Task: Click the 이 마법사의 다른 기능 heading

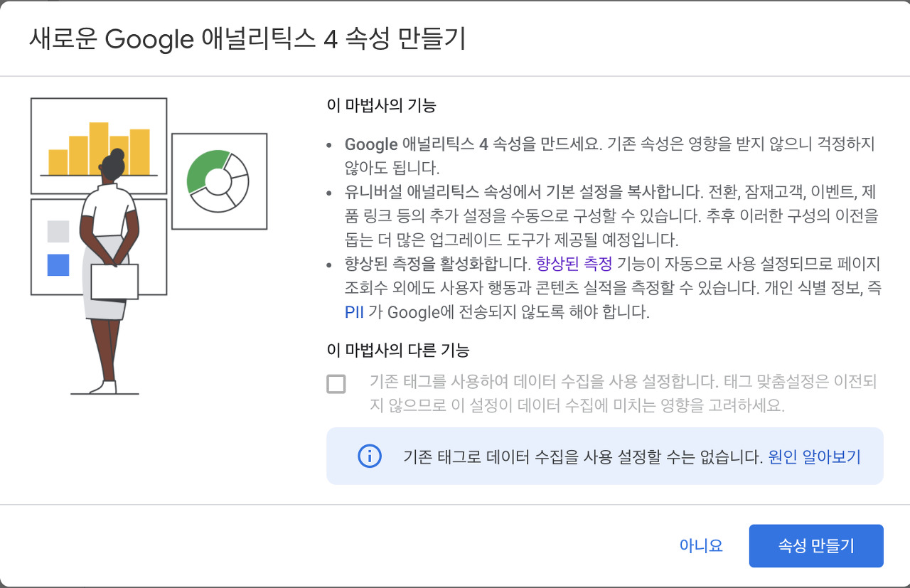Action: point(397,350)
